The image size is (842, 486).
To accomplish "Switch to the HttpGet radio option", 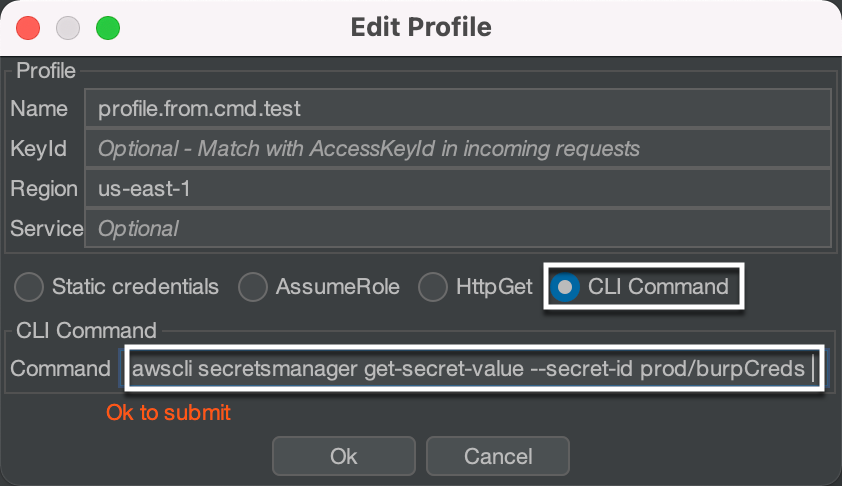I will tap(433, 288).
